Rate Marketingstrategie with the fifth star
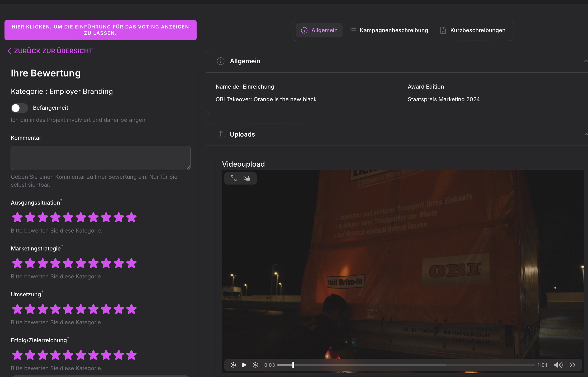The image size is (588, 377). [x=68, y=263]
